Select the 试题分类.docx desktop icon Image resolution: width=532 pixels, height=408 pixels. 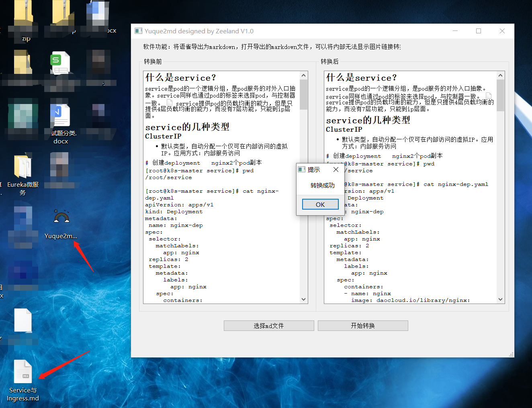tap(61, 124)
